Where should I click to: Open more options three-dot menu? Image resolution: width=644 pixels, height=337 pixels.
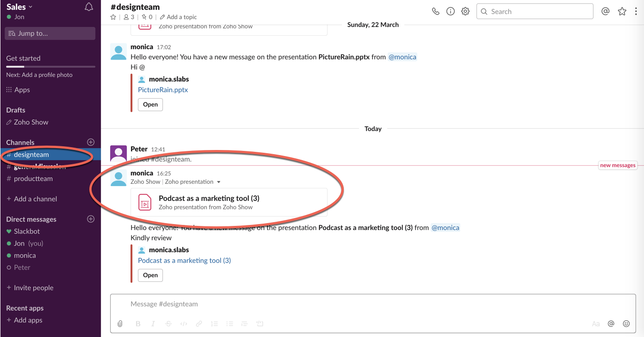[x=636, y=12]
